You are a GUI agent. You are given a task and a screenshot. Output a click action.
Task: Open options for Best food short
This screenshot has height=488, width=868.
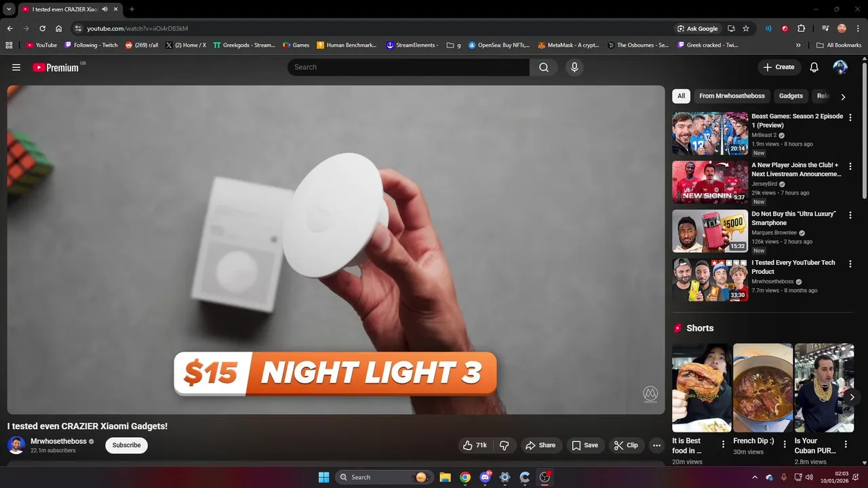pyautogui.click(x=723, y=445)
